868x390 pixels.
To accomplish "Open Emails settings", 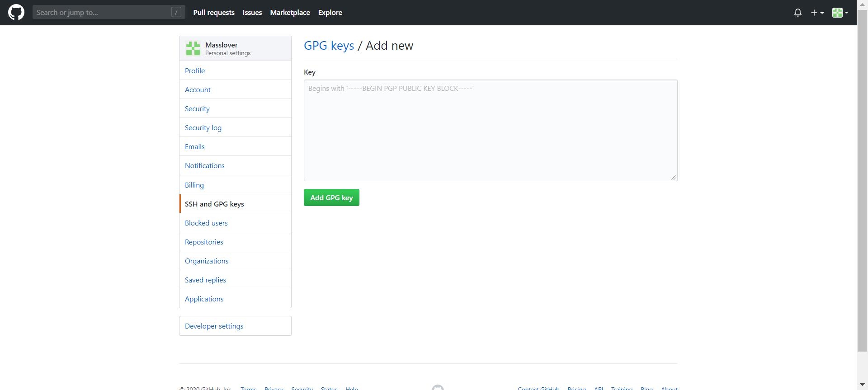I will 235,146.
